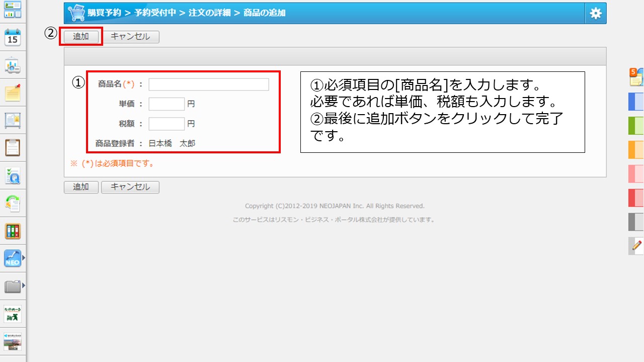Screen dimensions: 644x362
Task: Click the shopping cart icon in header
Action: tap(75, 14)
